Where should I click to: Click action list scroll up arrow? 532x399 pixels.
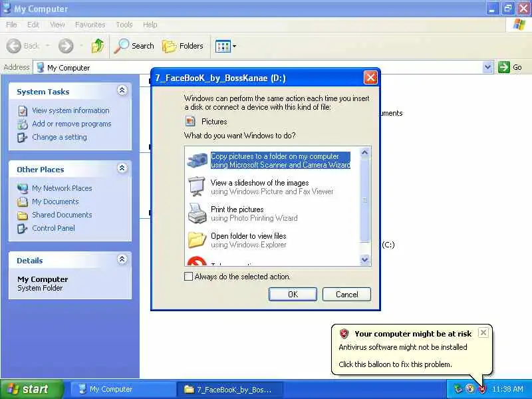click(364, 152)
